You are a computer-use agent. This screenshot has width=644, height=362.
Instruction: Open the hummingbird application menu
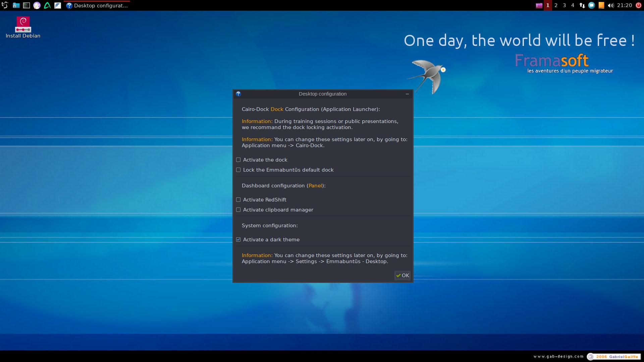point(5,5)
